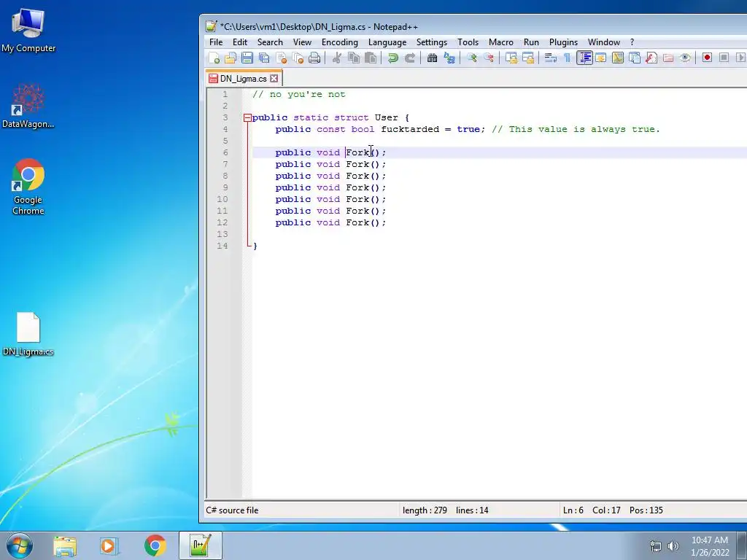Select the DN_Ligma.cs document tab

click(243, 79)
